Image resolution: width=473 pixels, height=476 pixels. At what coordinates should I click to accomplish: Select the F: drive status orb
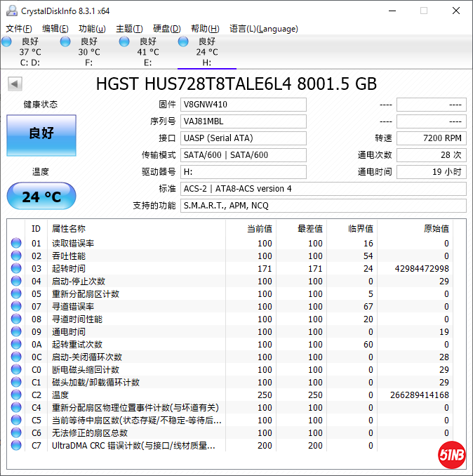pyautogui.click(x=65, y=42)
